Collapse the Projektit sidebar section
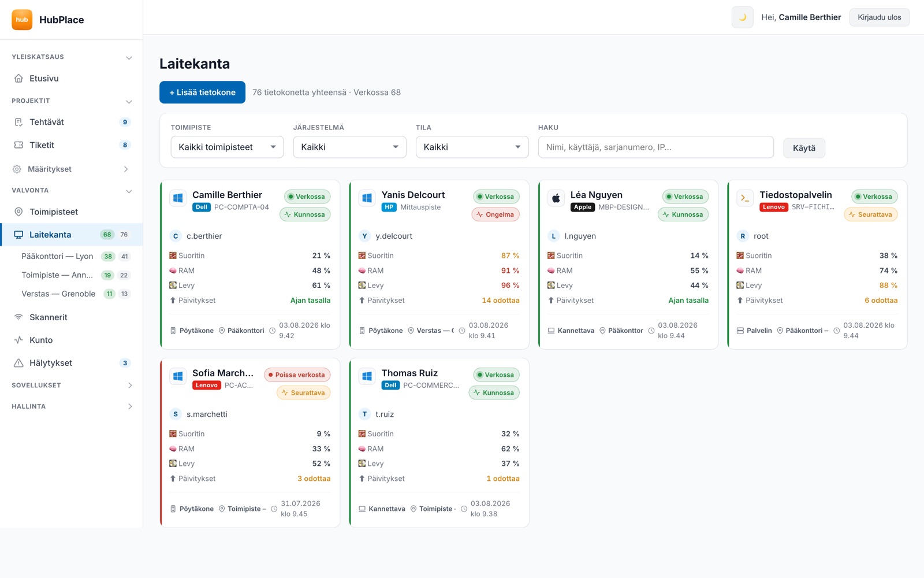Image resolution: width=924 pixels, height=578 pixels. 129,101
